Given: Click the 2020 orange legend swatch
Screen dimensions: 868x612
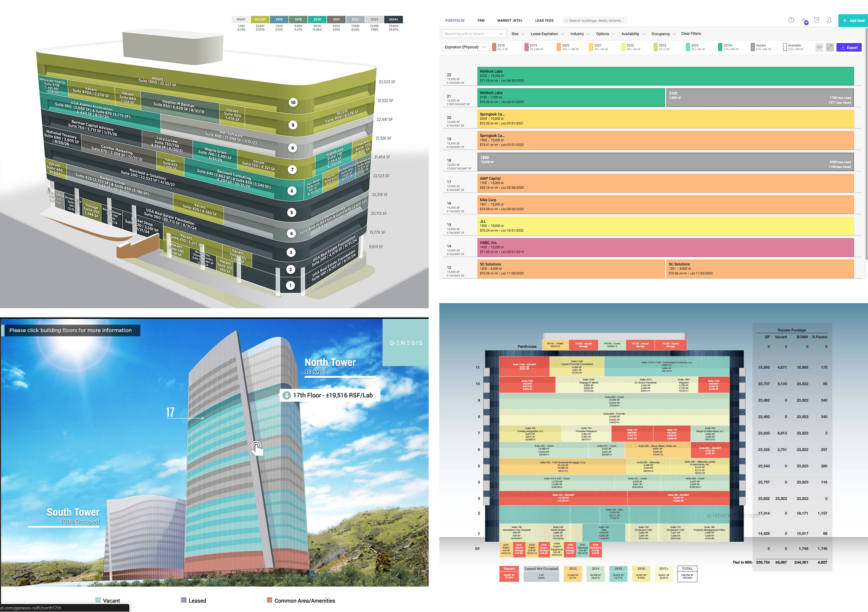Looking at the screenshot, I should pyautogui.click(x=559, y=47).
